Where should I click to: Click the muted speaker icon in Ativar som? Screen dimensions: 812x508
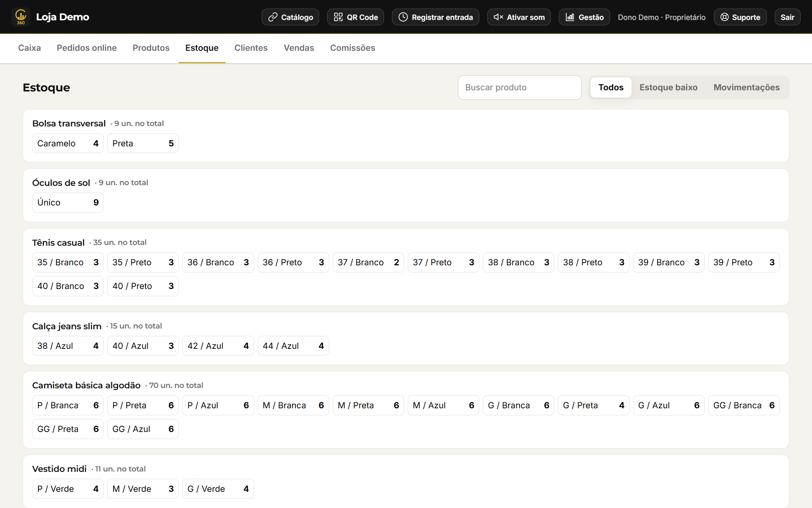498,17
